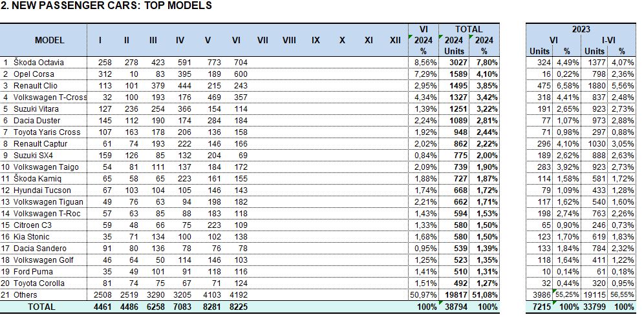Screen dimensions: 644x317
Task: Click Ford Puma 2023 half-year units 61
Action: click(x=601, y=271)
